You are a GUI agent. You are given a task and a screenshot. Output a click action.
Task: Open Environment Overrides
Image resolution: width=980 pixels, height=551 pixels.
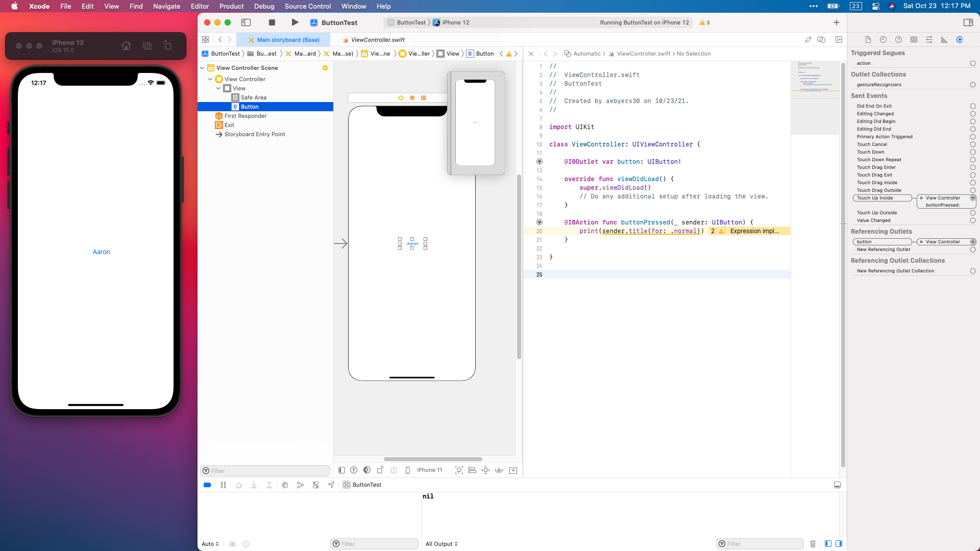click(315, 485)
